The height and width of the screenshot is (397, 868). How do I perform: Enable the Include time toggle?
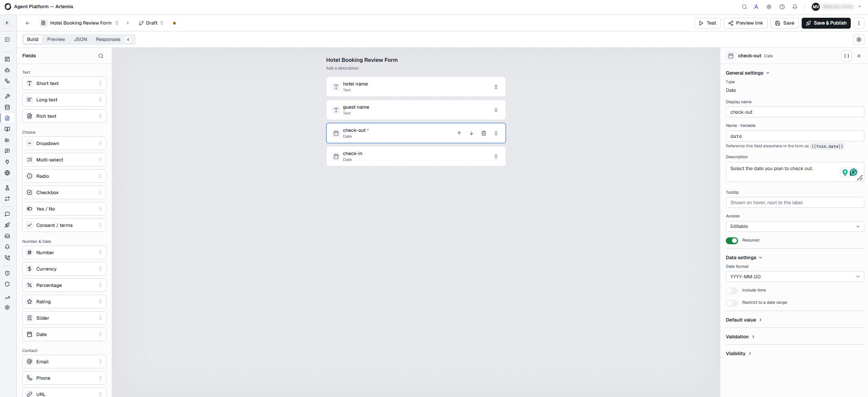pos(732,291)
